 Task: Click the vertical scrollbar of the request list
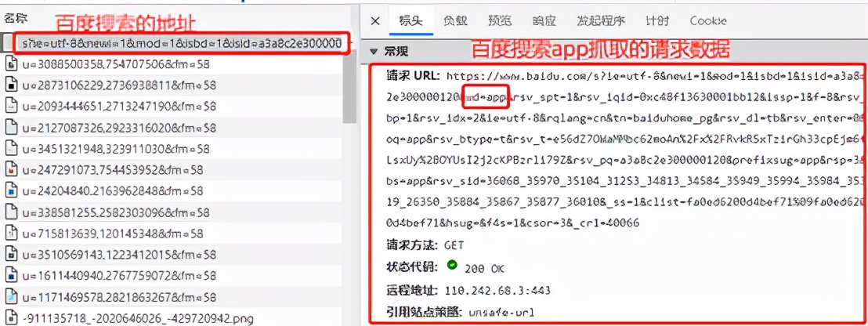(x=349, y=87)
